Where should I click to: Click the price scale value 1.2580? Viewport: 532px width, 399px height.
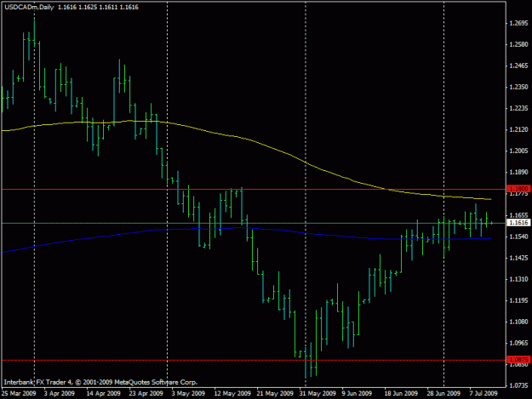(519, 44)
